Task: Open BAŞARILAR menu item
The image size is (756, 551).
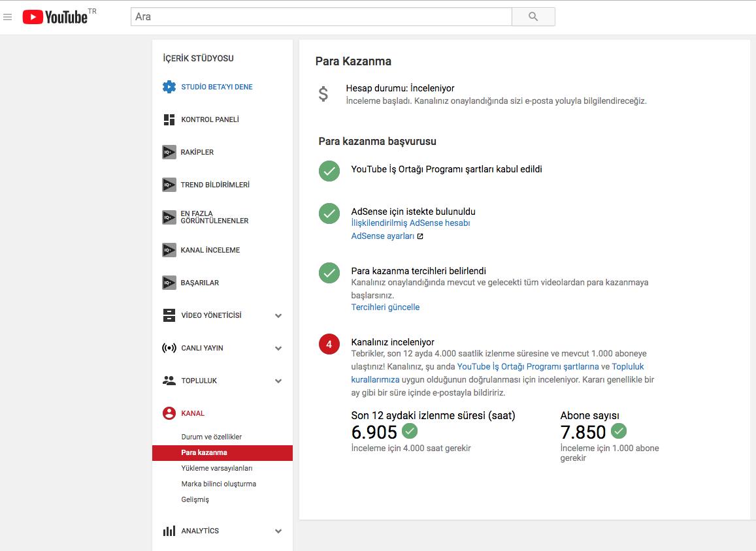Action: 199,283
